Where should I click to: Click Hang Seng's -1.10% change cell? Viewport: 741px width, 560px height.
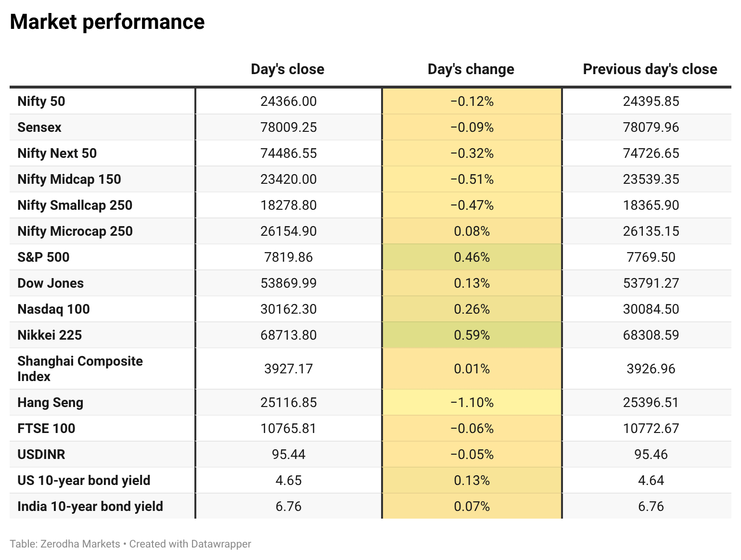pyautogui.click(x=472, y=402)
